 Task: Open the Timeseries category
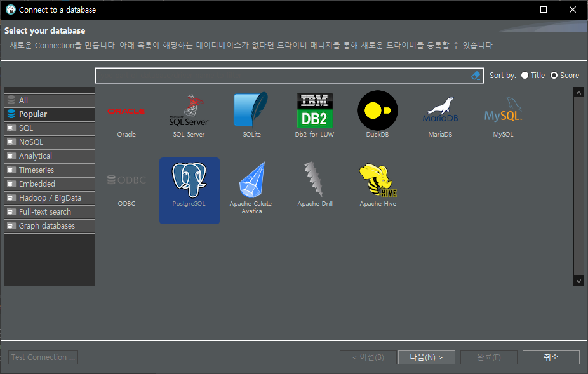pyautogui.click(x=49, y=170)
